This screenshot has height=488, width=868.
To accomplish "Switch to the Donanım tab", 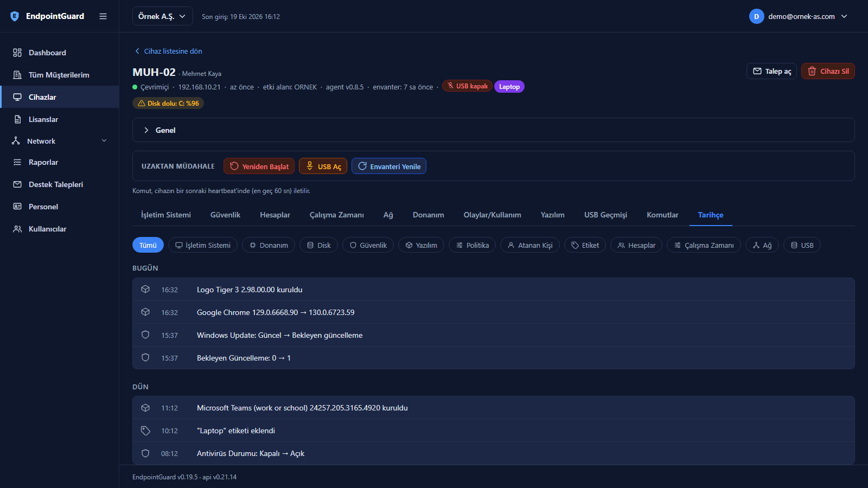I will pos(428,215).
